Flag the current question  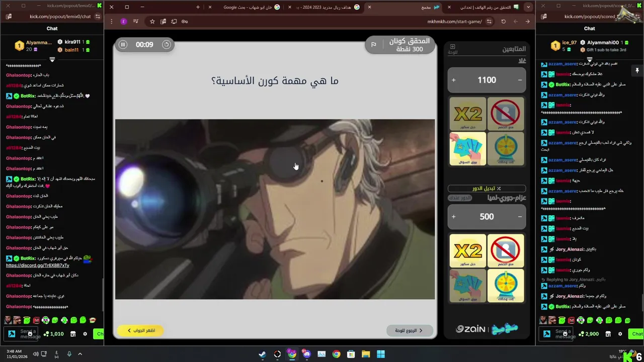(373, 45)
